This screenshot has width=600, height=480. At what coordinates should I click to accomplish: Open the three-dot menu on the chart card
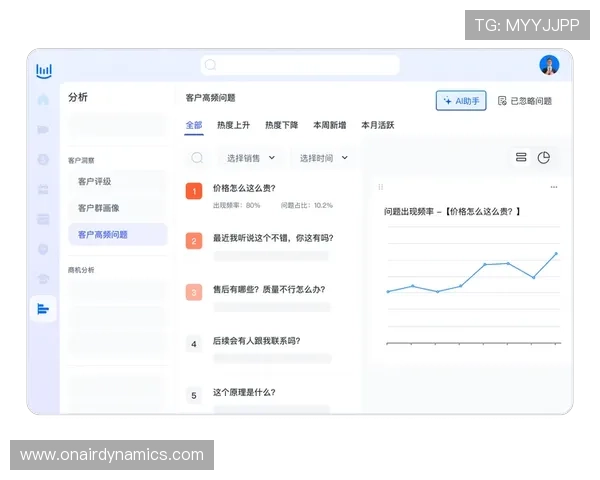[554, 187]
